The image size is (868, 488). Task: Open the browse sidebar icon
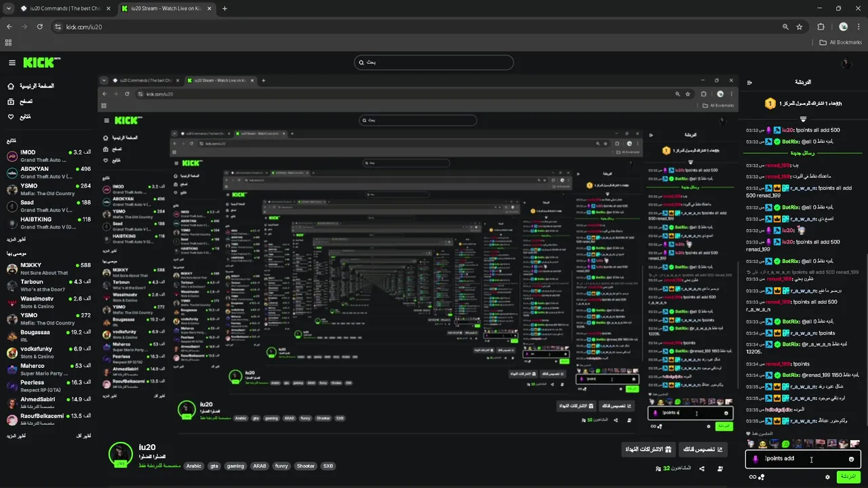(x=11, y=102)
